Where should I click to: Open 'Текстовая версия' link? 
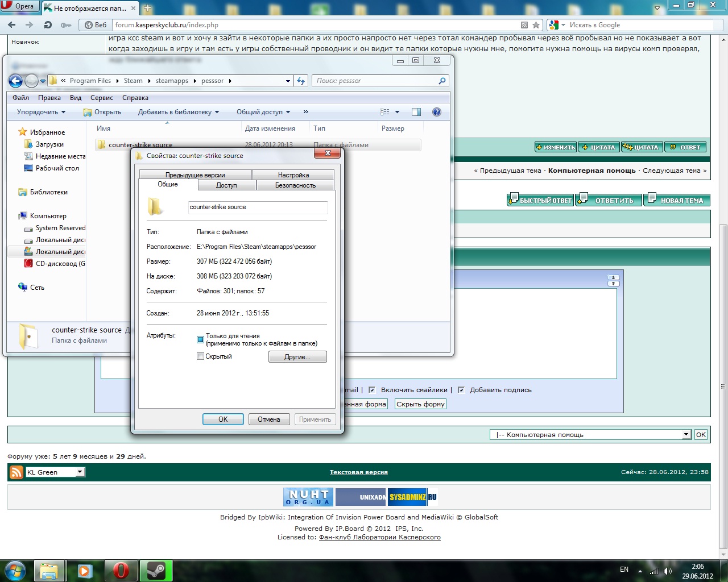(359, 472)
